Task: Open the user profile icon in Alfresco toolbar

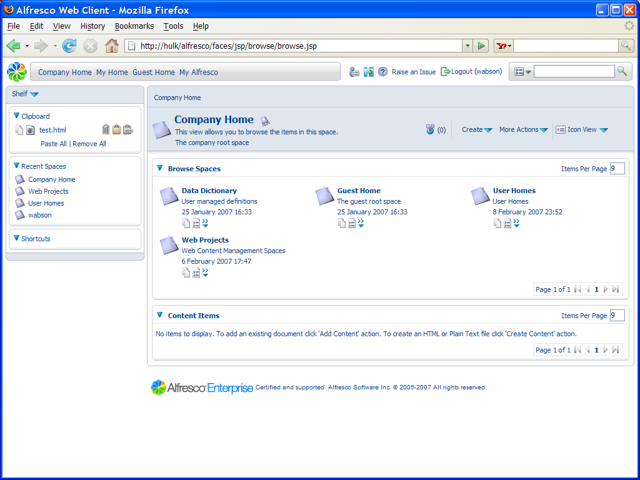Action: pos(354,72)
